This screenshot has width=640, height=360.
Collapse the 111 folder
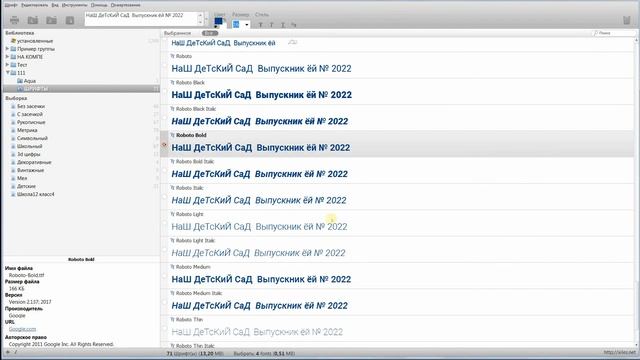[7, 73]
